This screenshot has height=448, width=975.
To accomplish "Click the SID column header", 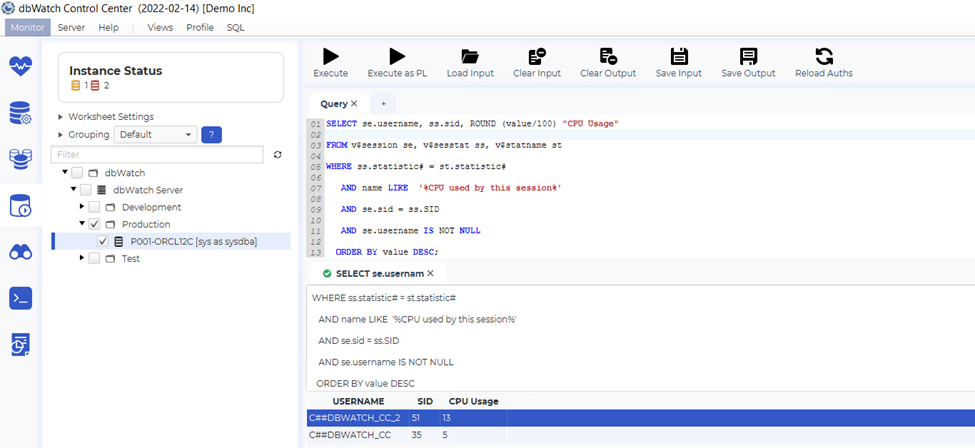I will pyautogui.click(x=425, y=401).
